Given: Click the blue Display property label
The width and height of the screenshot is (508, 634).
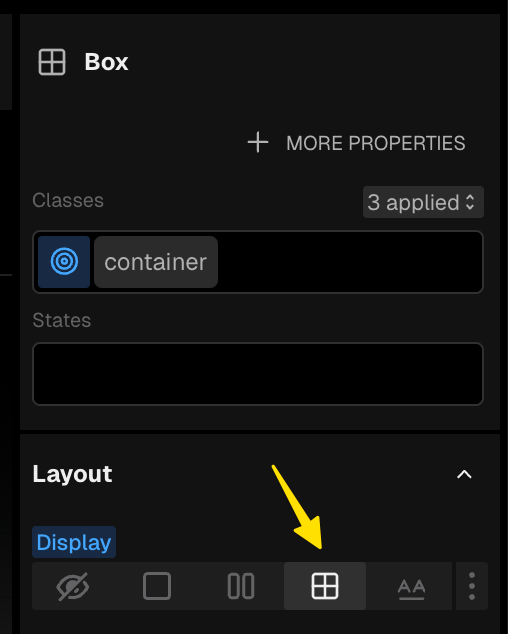Looking at the screenshot, I should [x=74, y=542].
